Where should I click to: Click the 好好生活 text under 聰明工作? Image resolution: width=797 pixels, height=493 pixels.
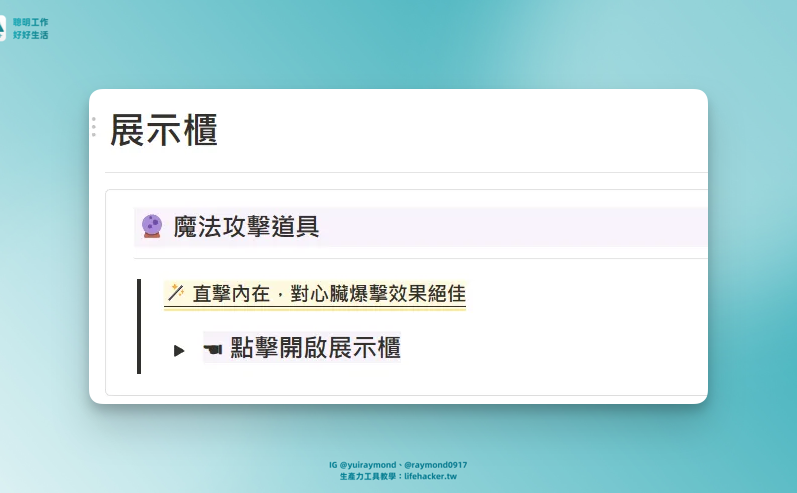pyautogui.click(x=31, y=35)
